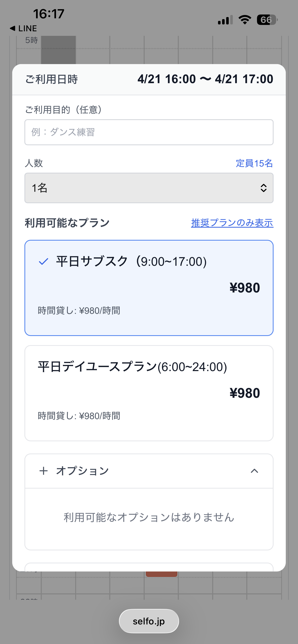Tap the up-down arrows in 人数 selector

click(x=263, y=188)
